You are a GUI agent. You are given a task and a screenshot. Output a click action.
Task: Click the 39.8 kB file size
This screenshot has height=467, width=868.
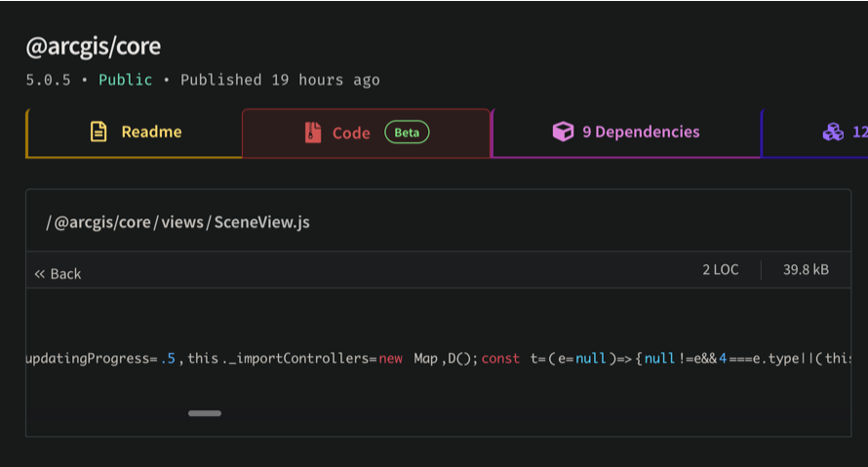(806, 270)
